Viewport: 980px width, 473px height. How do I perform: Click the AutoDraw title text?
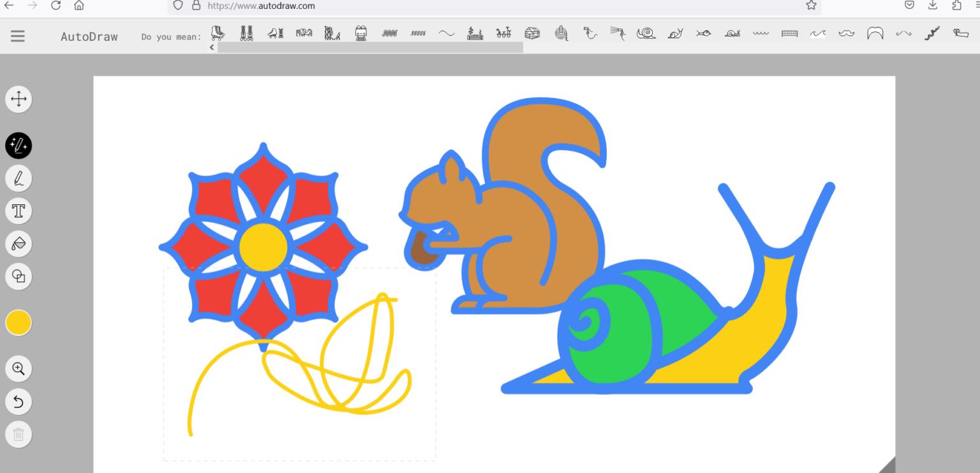pos(89,36)
